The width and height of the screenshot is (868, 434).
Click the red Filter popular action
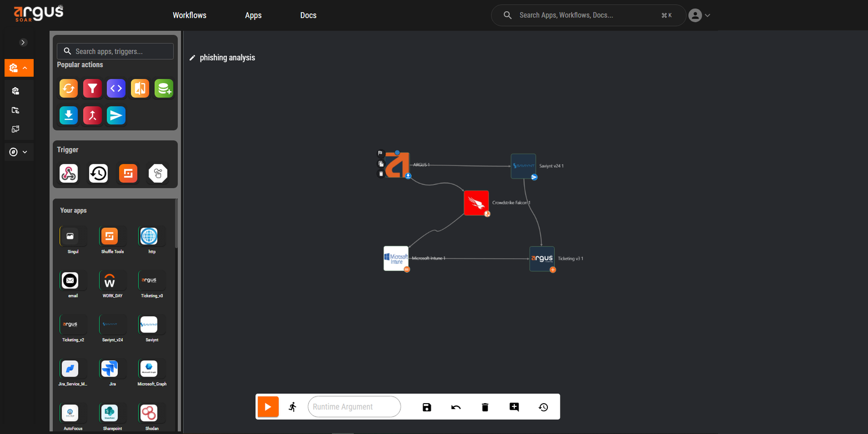pos(92,88)
